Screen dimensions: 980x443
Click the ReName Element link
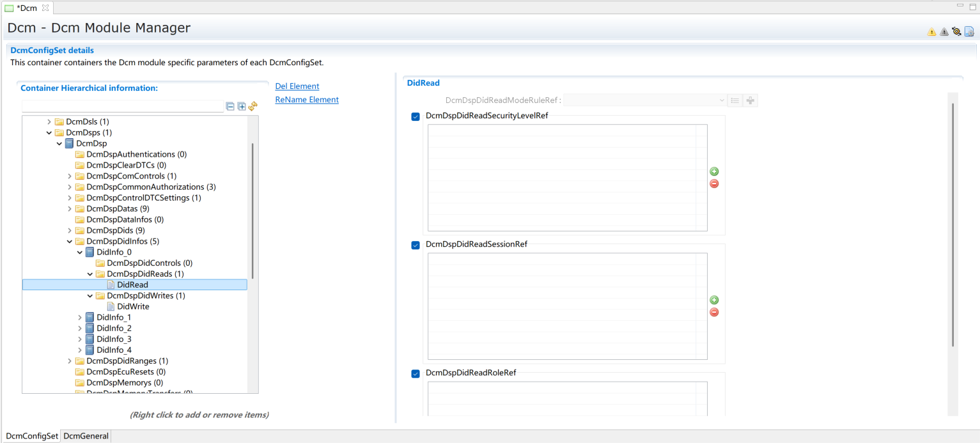click(306, 100)
